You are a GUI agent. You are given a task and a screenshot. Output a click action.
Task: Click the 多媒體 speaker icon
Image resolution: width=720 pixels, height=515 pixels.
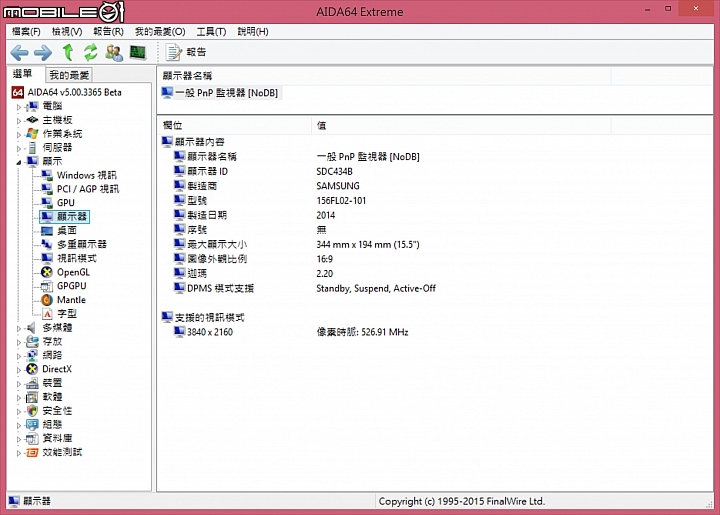coord(32,328)
